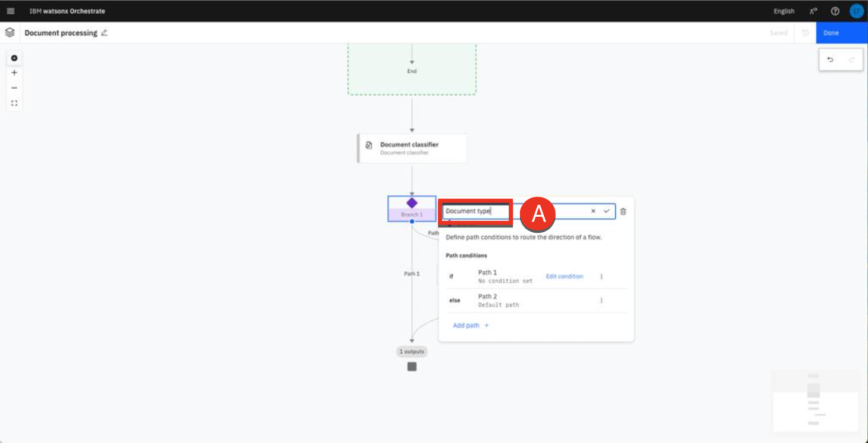868x443 pixels.
Task: Click the Edit condition link
Action: click(x=564, y=276)
